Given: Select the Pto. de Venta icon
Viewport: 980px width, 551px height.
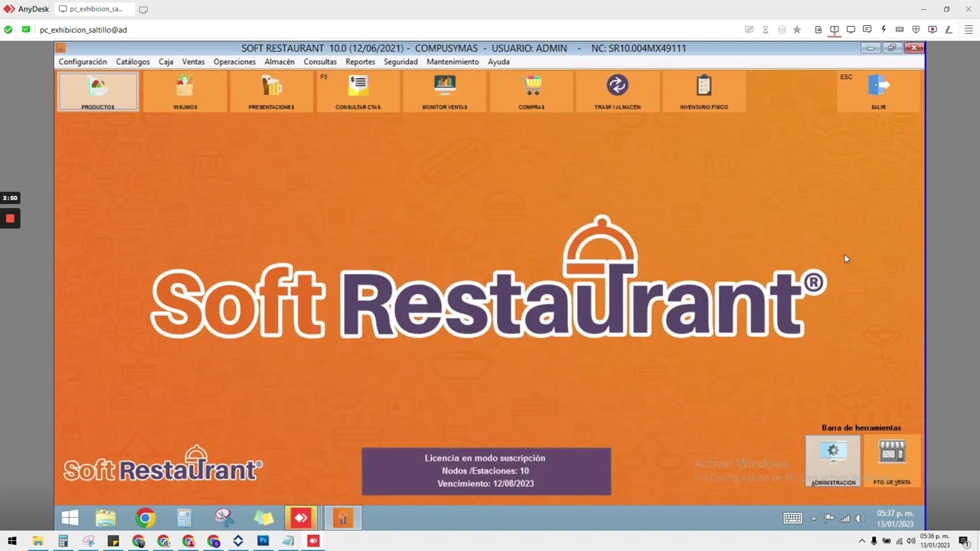Looking at the screenshot, I should tap(892, 461).
